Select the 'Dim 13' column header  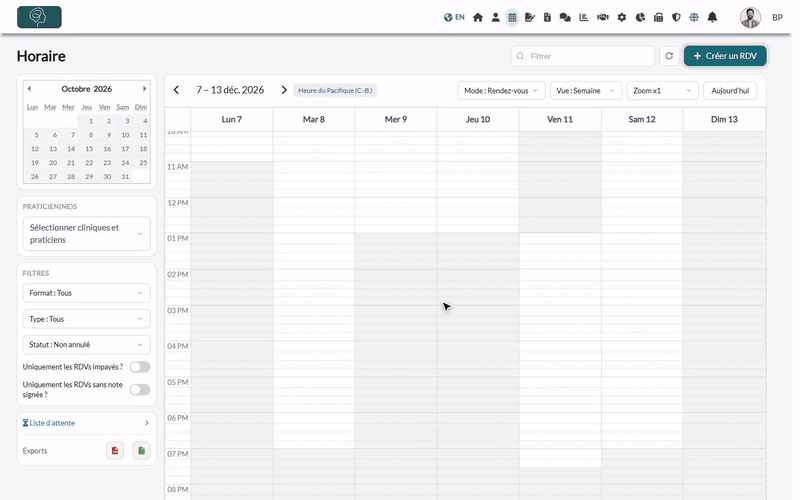724,119
